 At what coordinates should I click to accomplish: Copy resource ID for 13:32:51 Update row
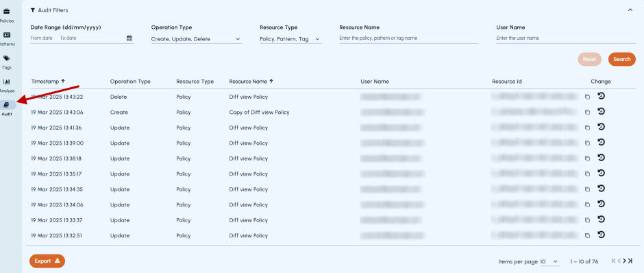587,235
